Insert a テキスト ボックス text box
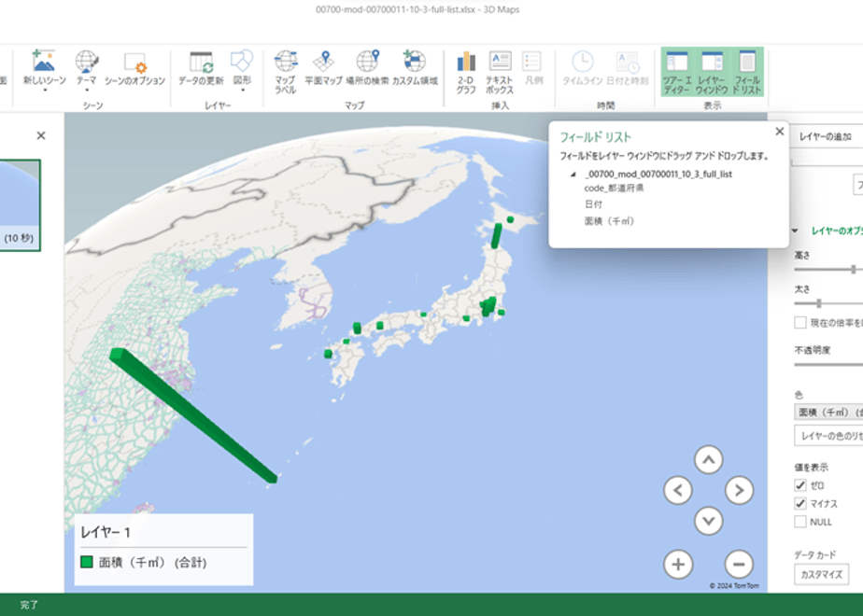This screenshot has width=863, height=616. (x=500, y=72)
